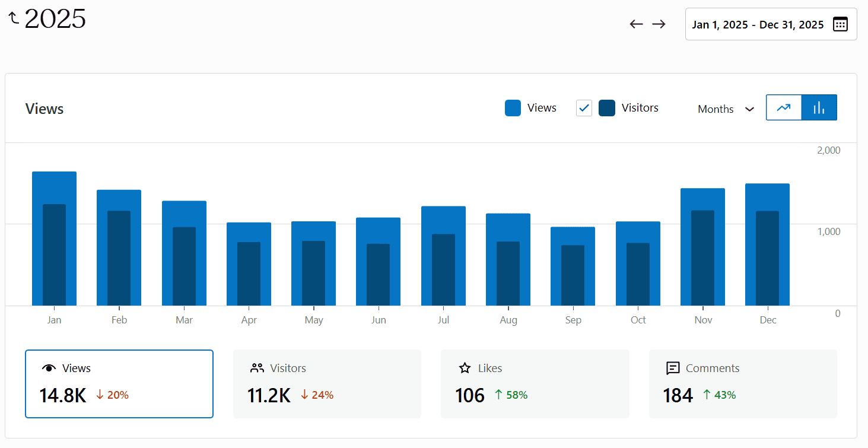Uncheck the Visitors checkbox in the legend

[584, 107]
